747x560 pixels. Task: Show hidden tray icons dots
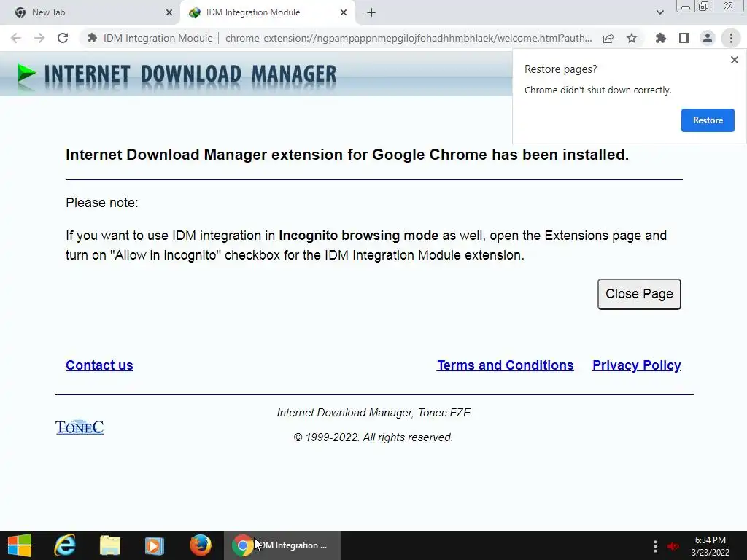coord(656,546)
